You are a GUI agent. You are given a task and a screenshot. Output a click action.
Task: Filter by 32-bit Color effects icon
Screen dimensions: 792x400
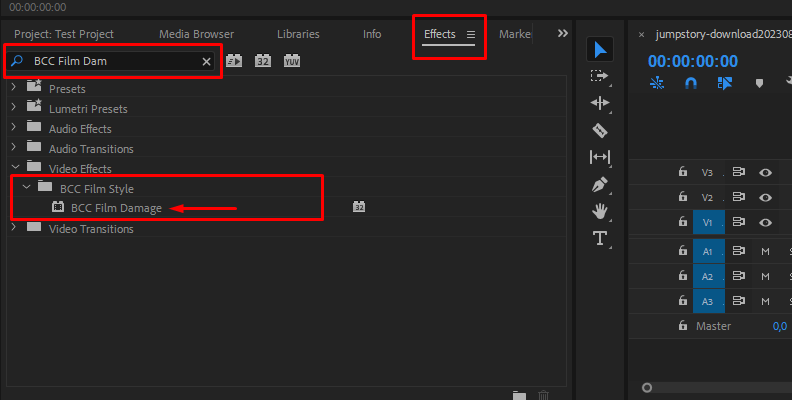(263, 61)
